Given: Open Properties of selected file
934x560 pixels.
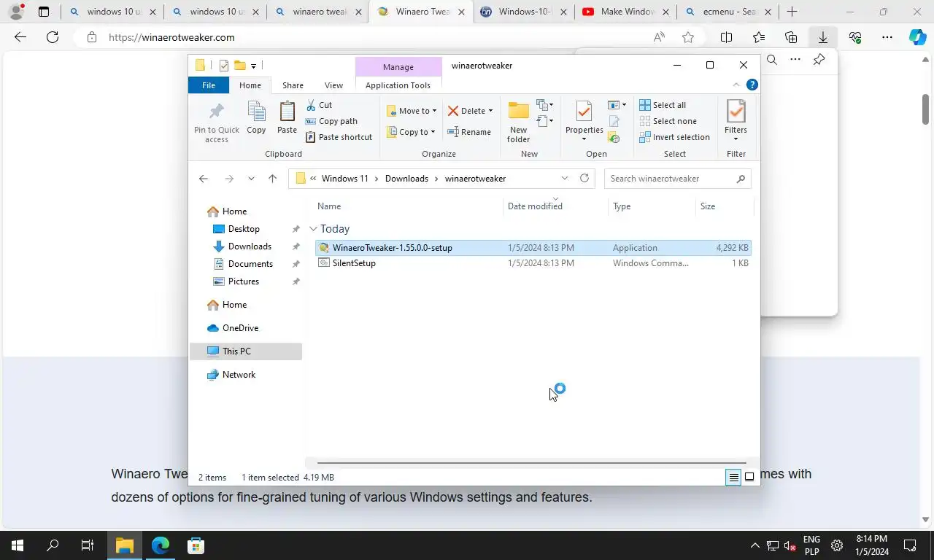Looking at the screenshot, I should point(584,117).
